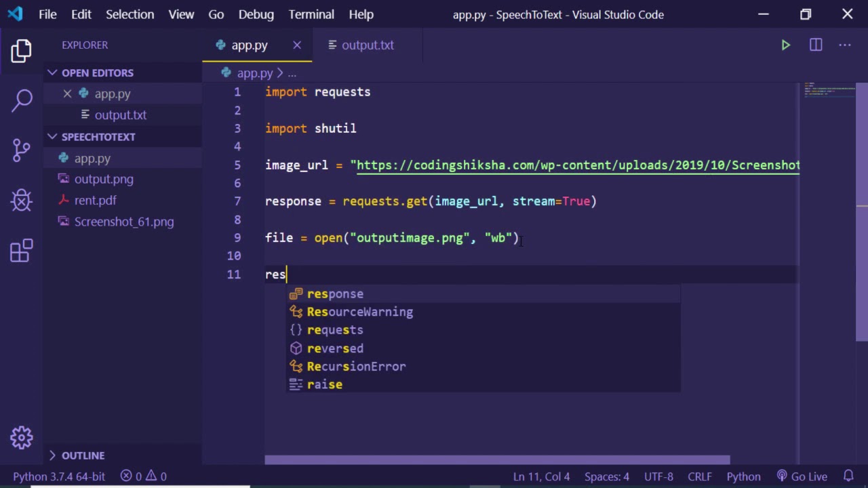The image size is (868, 488).
Task: Choose 'response' from the autocomplete list
Action: click(x=335, y=294)
